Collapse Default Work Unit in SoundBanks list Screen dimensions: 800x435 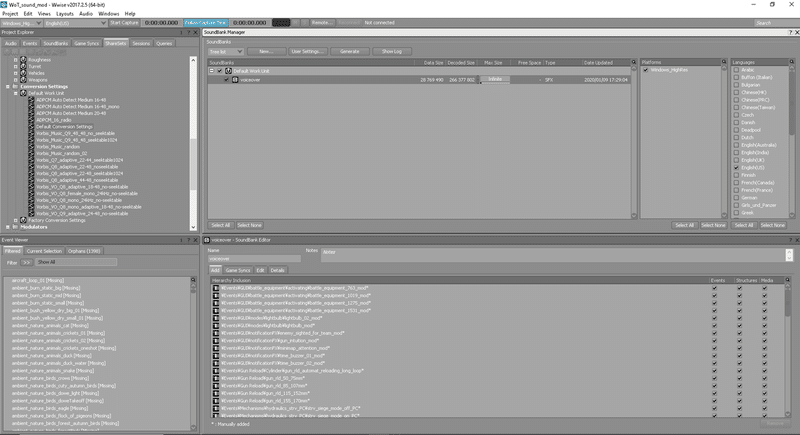click(212, 71)
